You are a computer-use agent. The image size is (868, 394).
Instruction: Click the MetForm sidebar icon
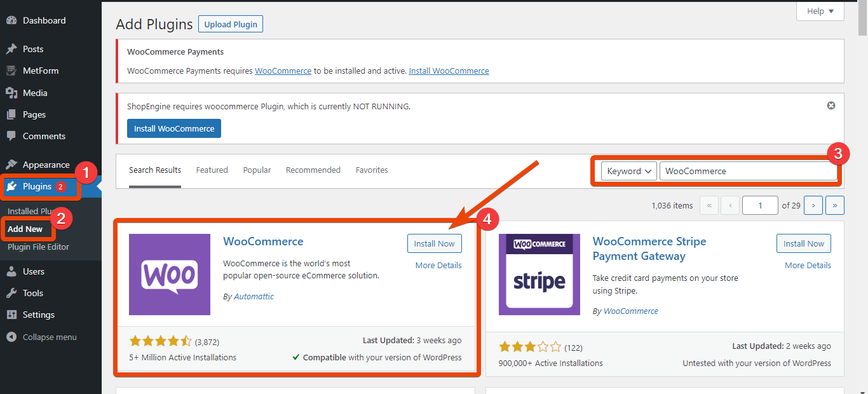tap(11, 71)
